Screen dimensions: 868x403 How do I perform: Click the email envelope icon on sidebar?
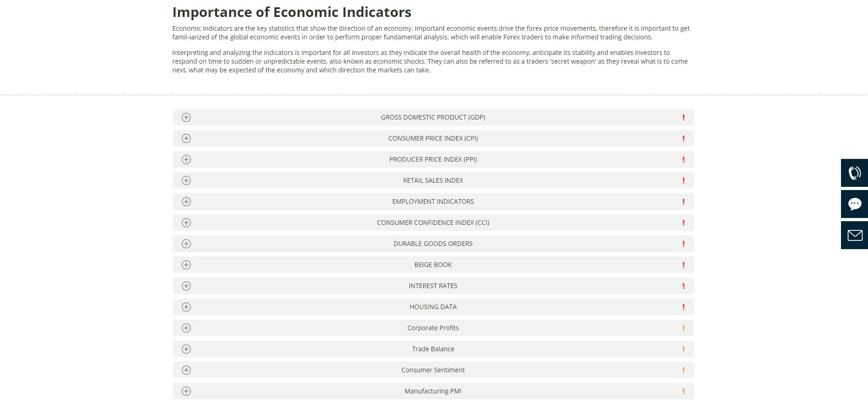(854, 234)
